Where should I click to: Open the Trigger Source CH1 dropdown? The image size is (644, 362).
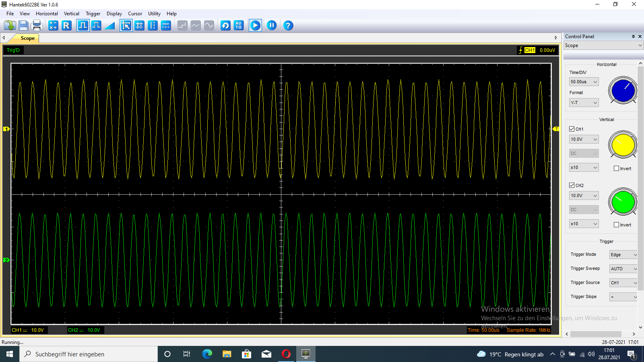(623, 283)
